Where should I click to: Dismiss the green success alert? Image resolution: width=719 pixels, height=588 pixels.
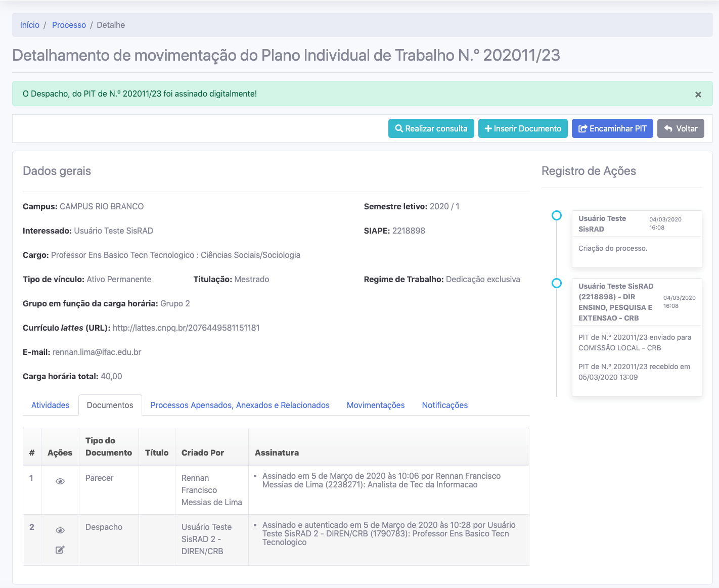(x=698, y=95)
